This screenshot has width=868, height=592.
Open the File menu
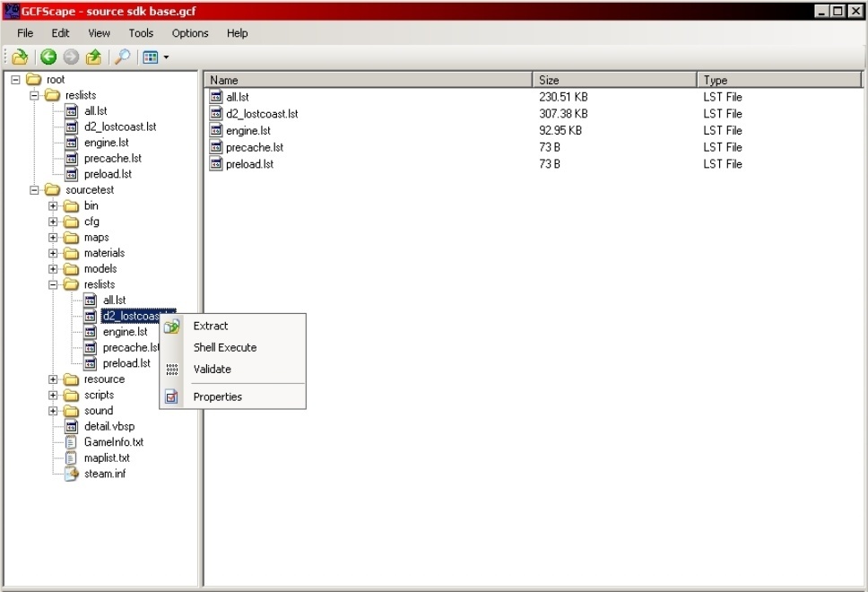click(x=25, y=33)
